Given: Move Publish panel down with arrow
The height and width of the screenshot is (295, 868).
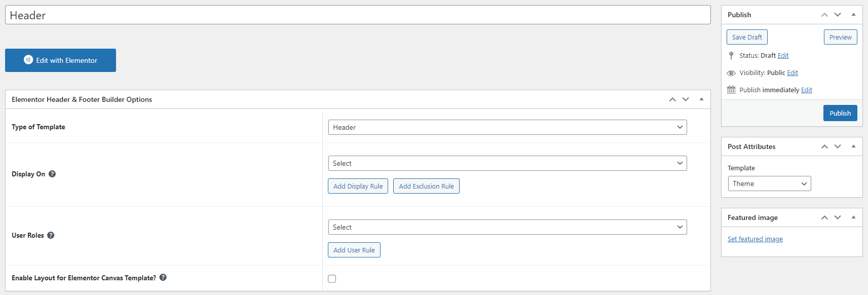Looking at the screenshot, I should click(x=838, y=15).
